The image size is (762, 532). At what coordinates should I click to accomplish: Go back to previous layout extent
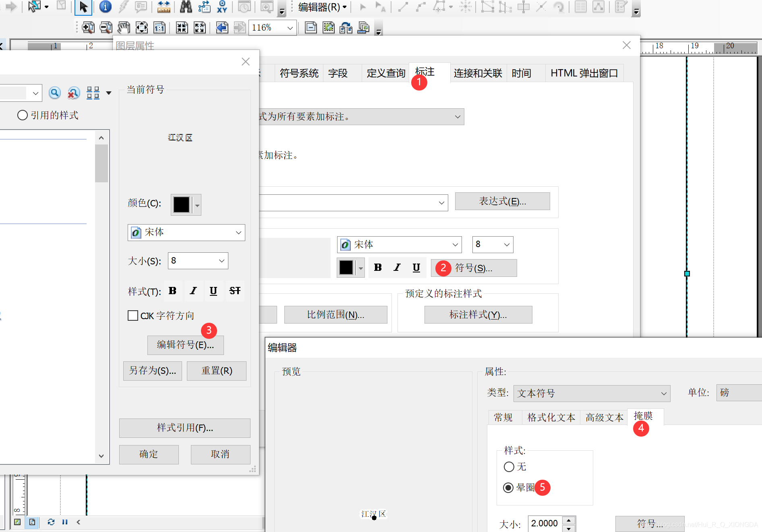pyautogui.click(x=222, y=28)
